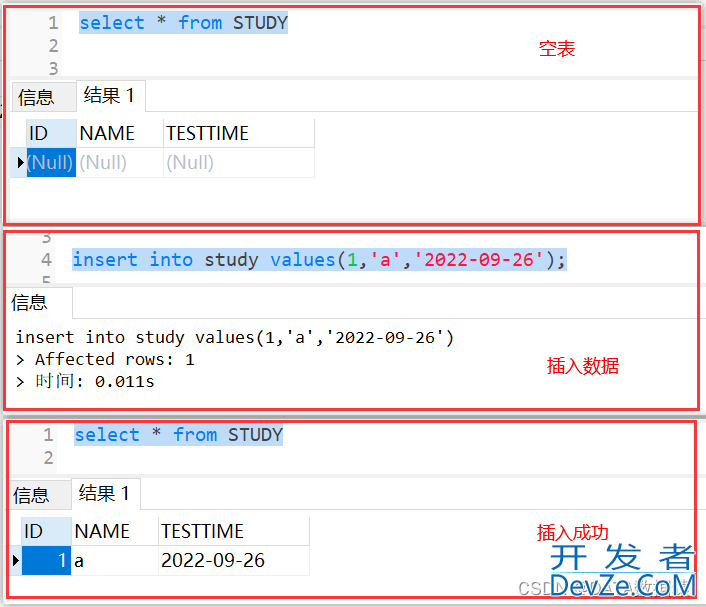Select the highlighted (Null) ID cell
Image resolution: width=706 pixels, height=607 pixels.
click(x=51, y=163)
